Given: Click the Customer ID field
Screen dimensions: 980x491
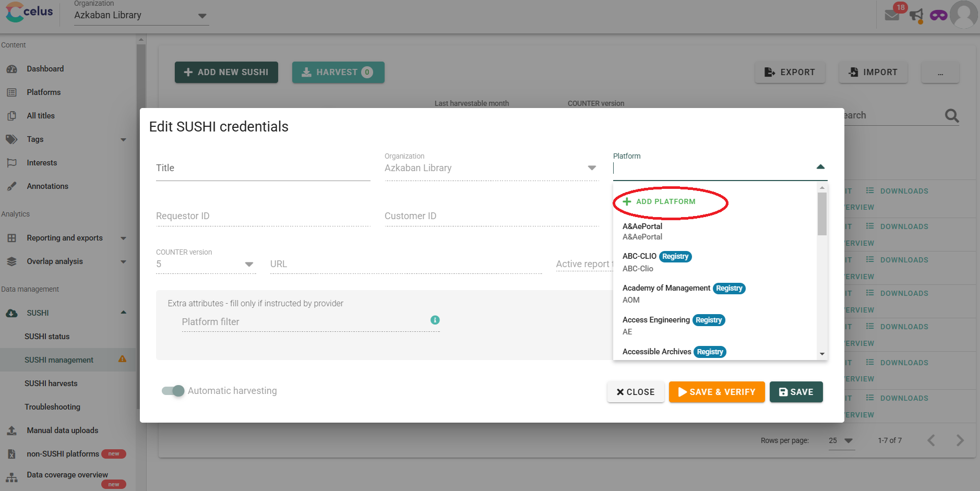Looking at the screenshot, I should pyautogui.click(x=492, y=216).
